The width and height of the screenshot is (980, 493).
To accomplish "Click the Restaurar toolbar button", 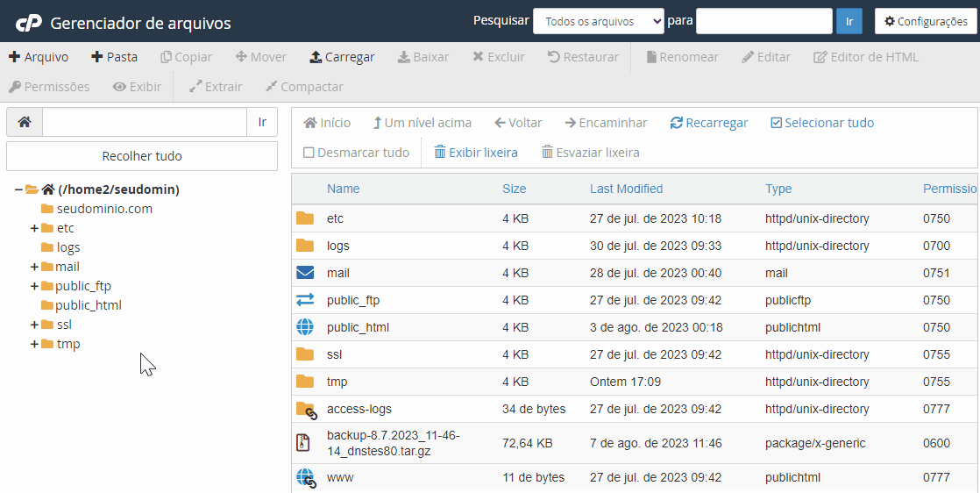I will click(583, 57).
